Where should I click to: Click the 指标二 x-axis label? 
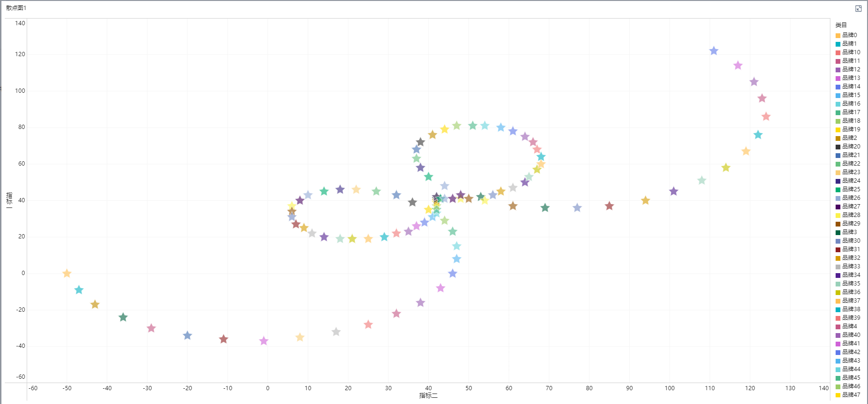coord(428,395)
